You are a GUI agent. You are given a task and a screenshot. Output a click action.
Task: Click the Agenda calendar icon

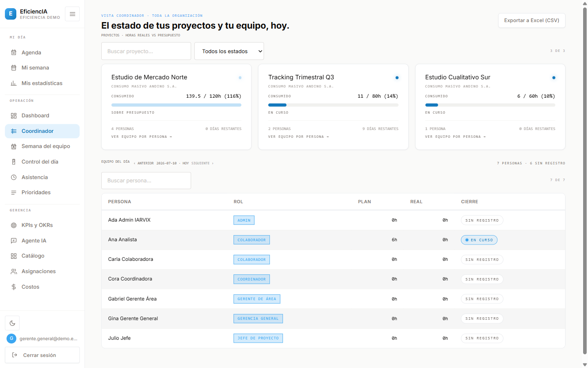(x=13, y=52)
